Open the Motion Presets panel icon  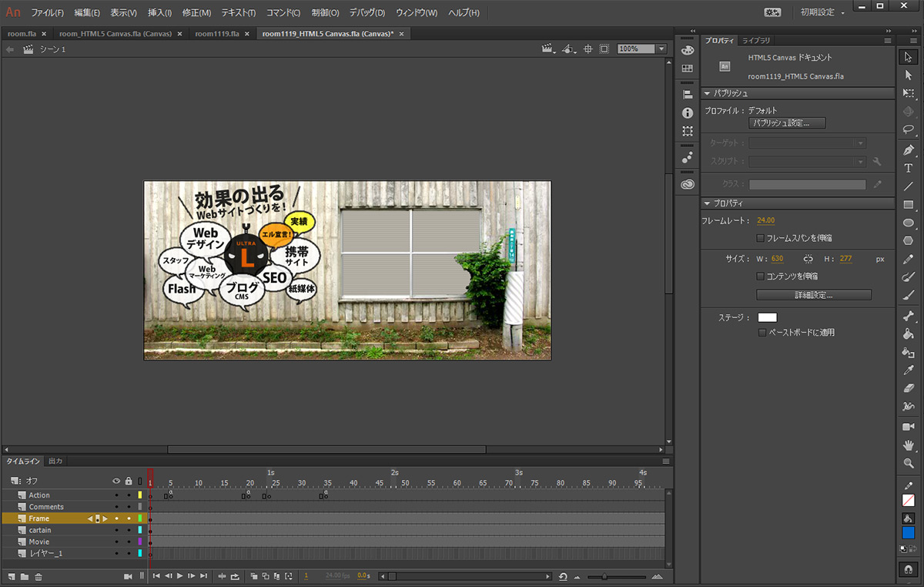(x=688, y=157)
